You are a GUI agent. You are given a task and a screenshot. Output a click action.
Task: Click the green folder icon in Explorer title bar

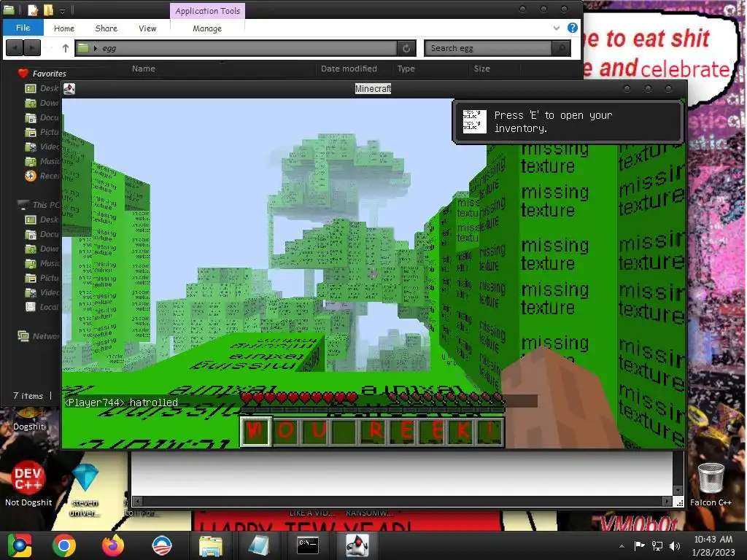(9, 9)
